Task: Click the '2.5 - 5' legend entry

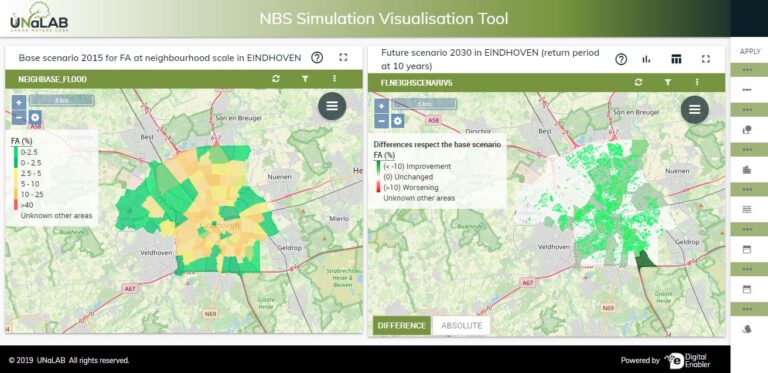Action: pos(30,173)
